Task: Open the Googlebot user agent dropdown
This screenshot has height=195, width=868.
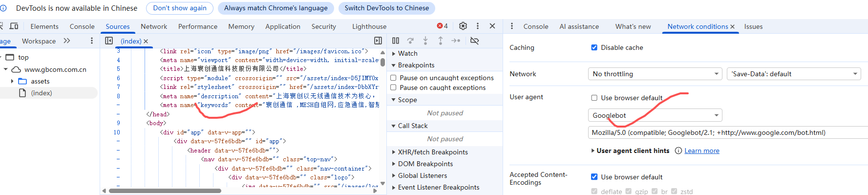Action: pos(655,115)
